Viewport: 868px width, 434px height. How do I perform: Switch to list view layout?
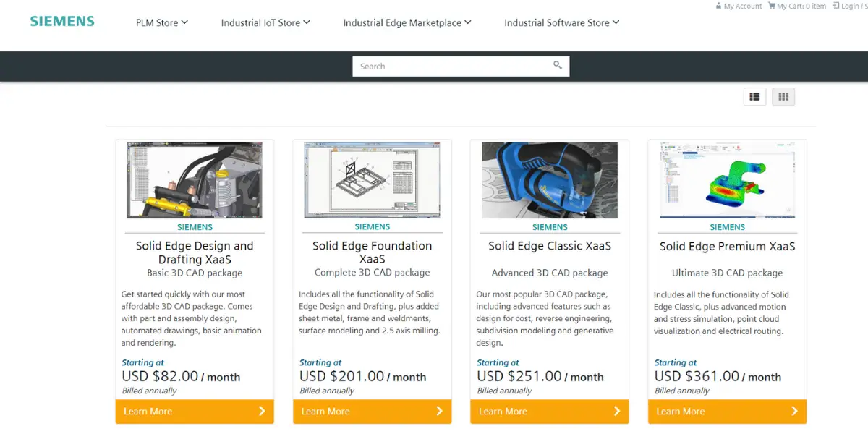754,96
